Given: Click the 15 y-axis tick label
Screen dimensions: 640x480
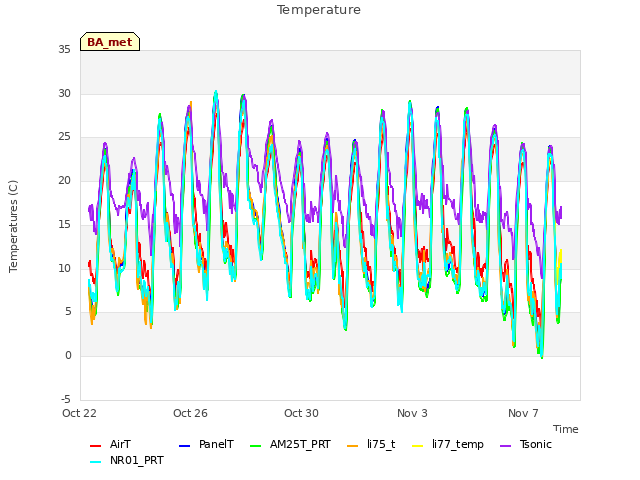Looking at the screenshot, I should tap(64, 224).
